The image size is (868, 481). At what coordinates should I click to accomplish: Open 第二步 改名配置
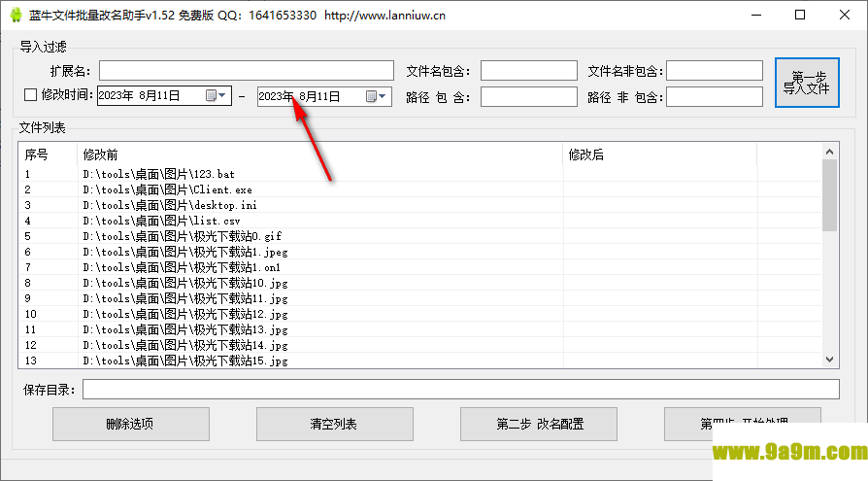(x=539, y=424)
